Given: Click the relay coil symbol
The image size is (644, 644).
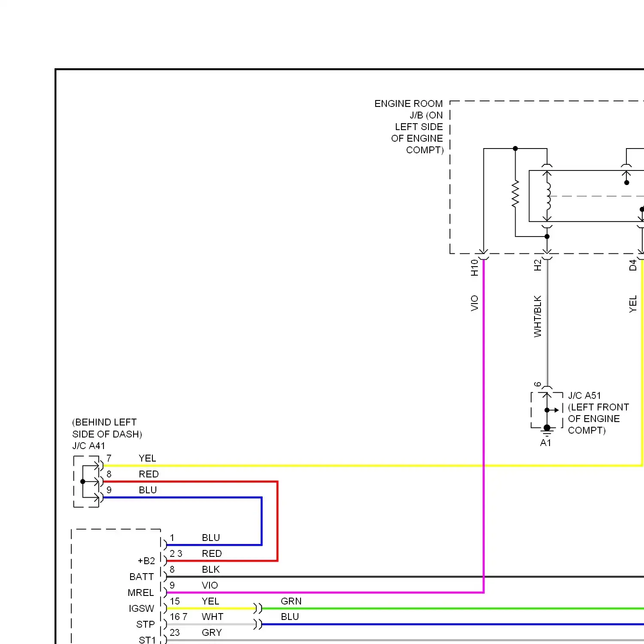Looking at the screenshot, I should click(548, 196).
